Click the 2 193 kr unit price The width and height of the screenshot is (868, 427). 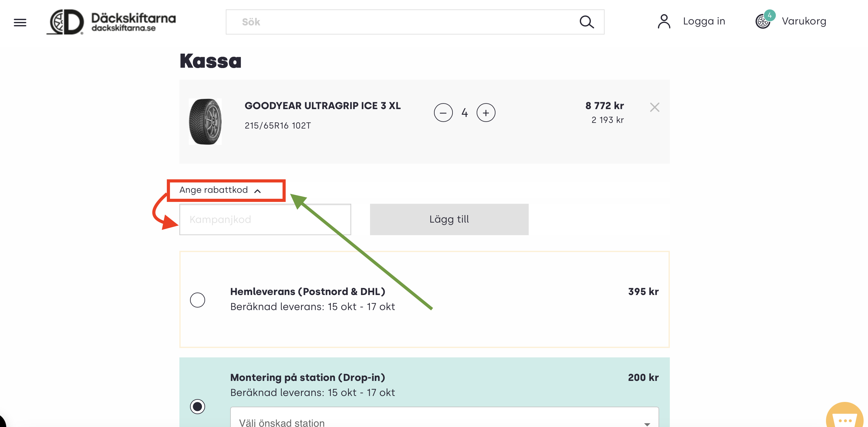[607, 120]
